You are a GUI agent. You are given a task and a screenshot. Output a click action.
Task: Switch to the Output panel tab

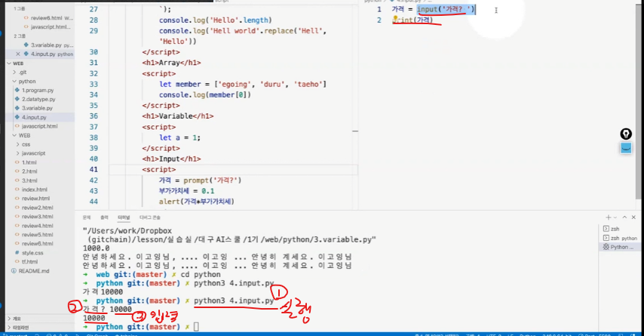click(x=104, y=217)
